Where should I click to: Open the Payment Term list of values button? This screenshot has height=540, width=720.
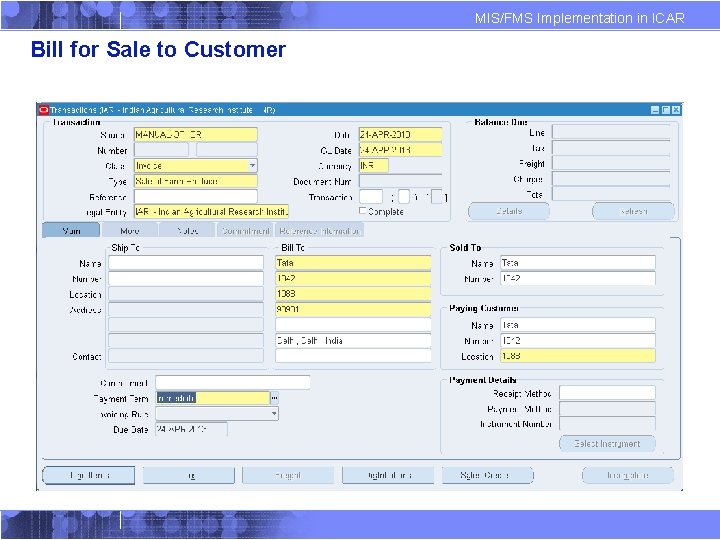(274, 398)
